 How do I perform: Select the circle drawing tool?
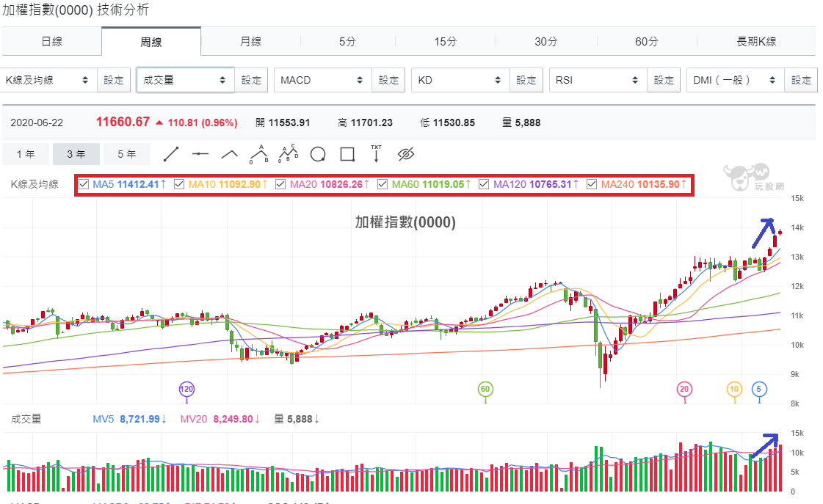(318, 154)
